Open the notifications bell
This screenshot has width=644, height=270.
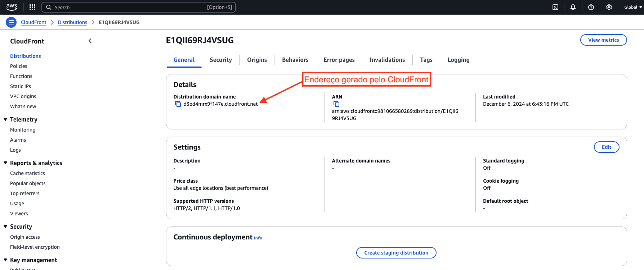(573, 7)
